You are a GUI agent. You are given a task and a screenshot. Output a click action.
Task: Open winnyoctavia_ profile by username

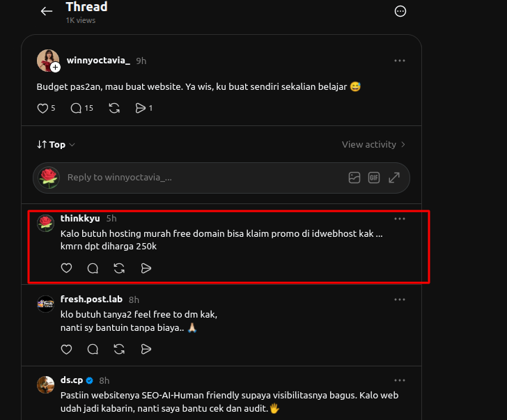click(98, 61)
